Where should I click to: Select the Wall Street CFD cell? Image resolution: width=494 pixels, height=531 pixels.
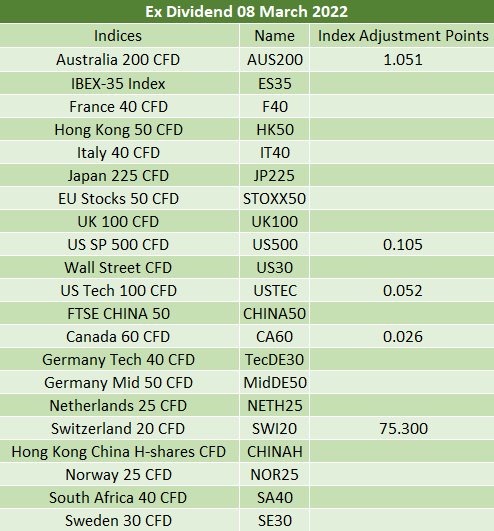pos(118,268)
